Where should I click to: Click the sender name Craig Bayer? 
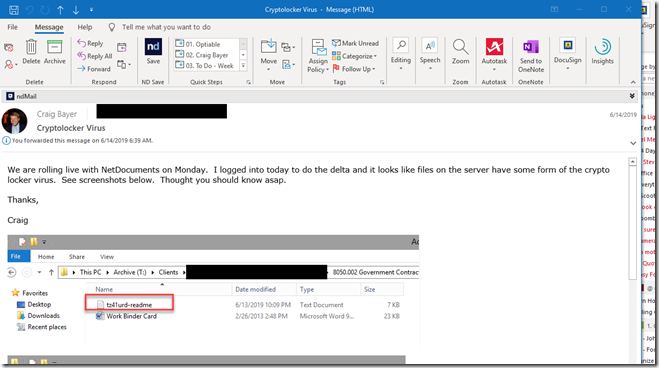(56, 114)
